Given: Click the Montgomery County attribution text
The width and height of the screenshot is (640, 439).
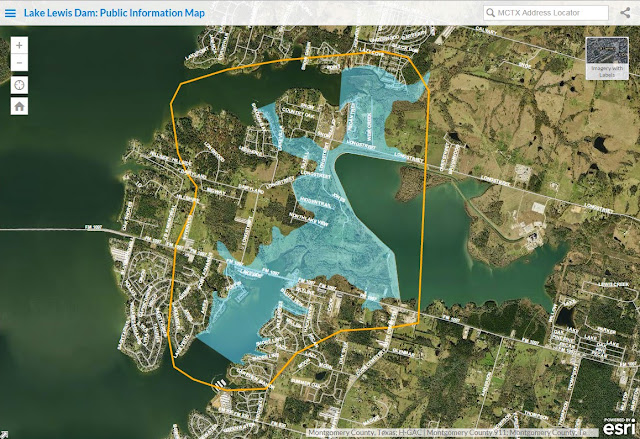Looking at the screenshot, I should (x=447, y=432).
